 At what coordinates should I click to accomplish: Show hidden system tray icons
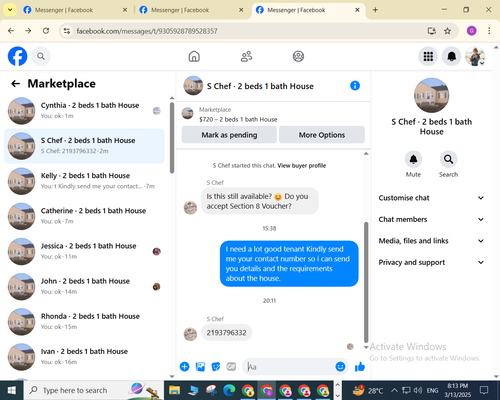point(394,390)
